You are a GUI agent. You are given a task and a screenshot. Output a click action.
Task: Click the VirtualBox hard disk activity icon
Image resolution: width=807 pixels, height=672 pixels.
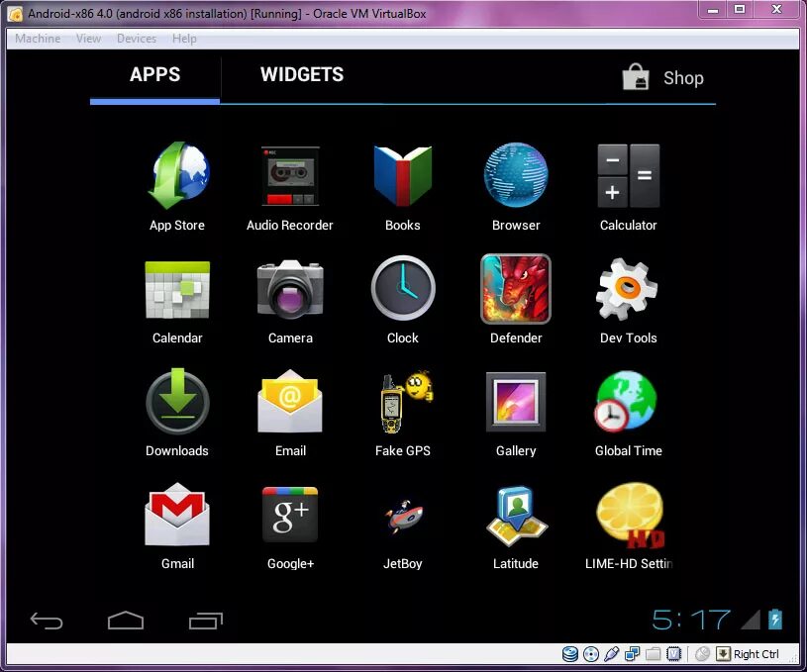[x=569, y=654]
